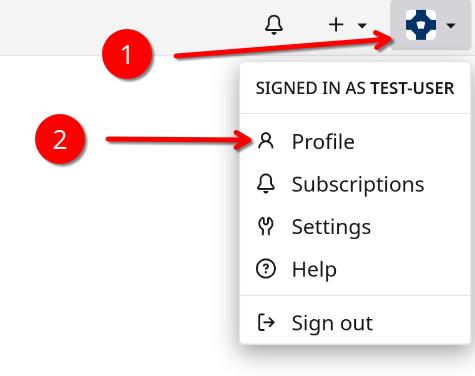Screen dimensions: 475x376
Task: Open Settings from the user menu
Action: tap(355, 227)
